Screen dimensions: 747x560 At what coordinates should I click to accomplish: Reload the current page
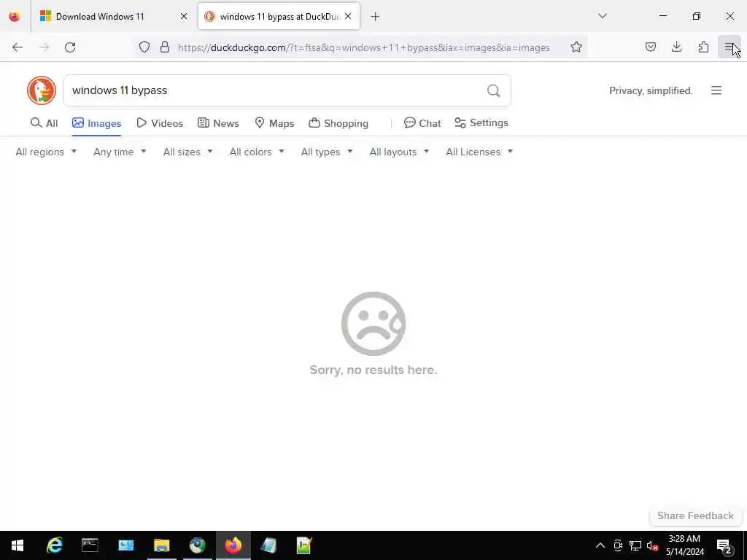coord(70,47)
